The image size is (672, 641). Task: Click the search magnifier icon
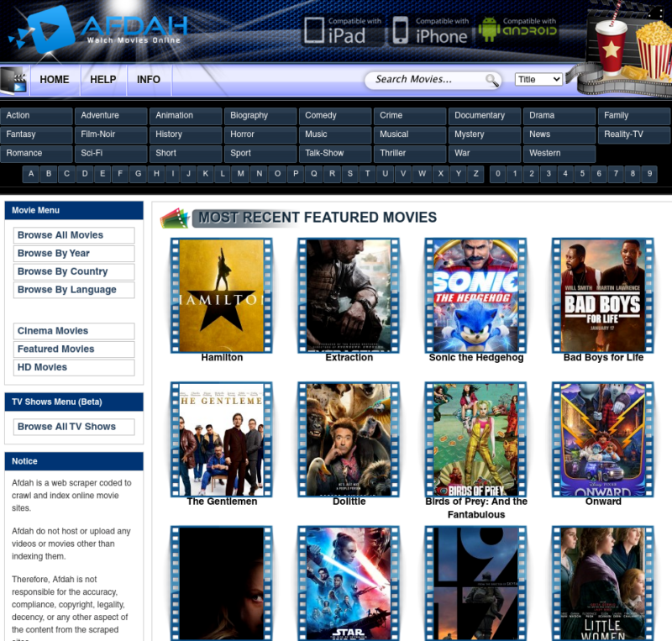[491, 80]
